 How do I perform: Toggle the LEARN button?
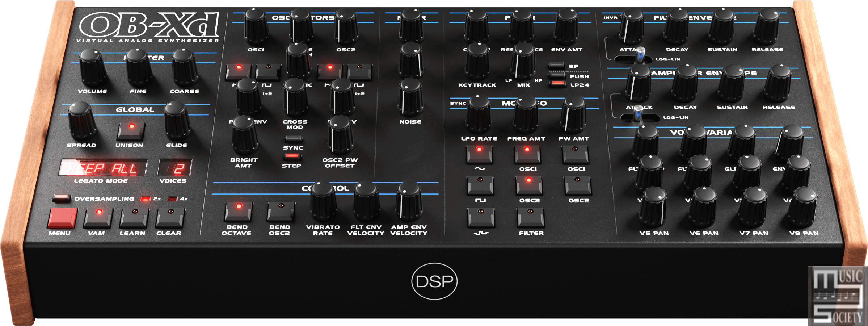pyautogui.click(x=134, y=218)
